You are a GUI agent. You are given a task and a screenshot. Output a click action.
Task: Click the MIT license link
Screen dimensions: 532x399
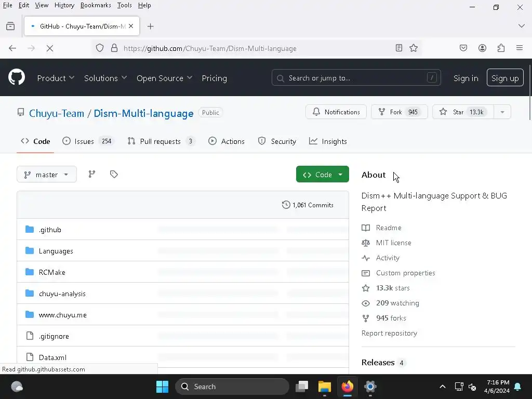pyautogui.click(x=394, y=243)
